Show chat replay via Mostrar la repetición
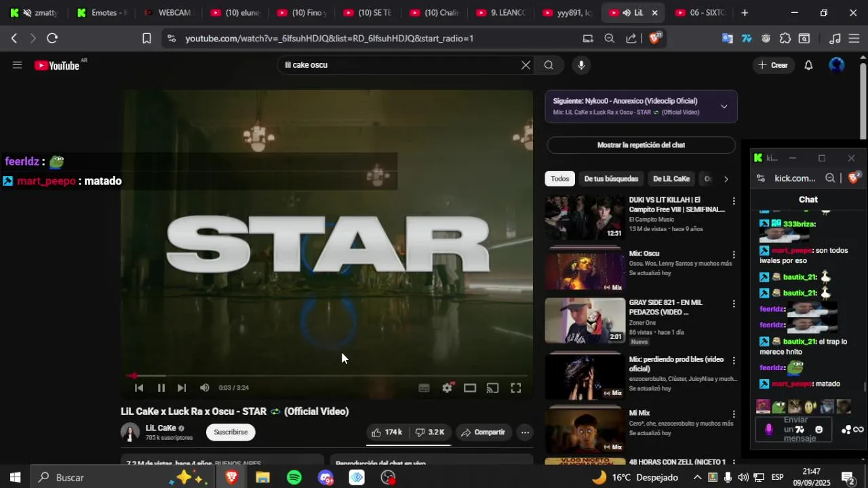Image resolution: width=868 pixels, height=488 pixels. pos(641,145)
